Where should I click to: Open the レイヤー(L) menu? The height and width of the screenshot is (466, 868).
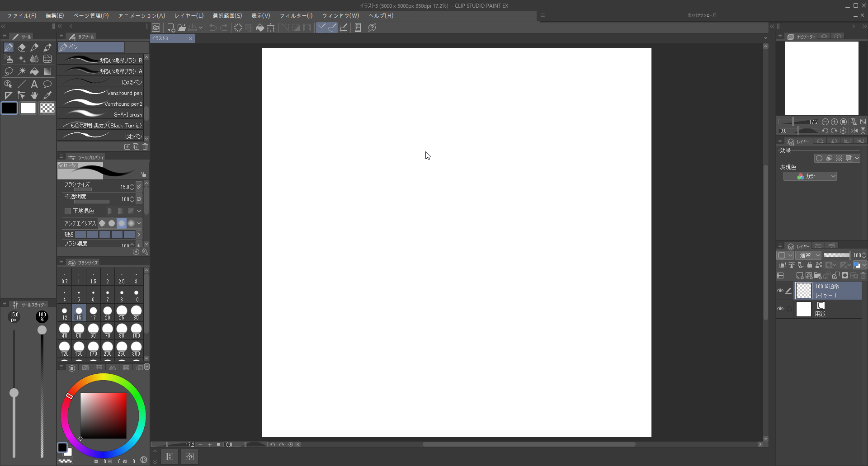point(189,15)
